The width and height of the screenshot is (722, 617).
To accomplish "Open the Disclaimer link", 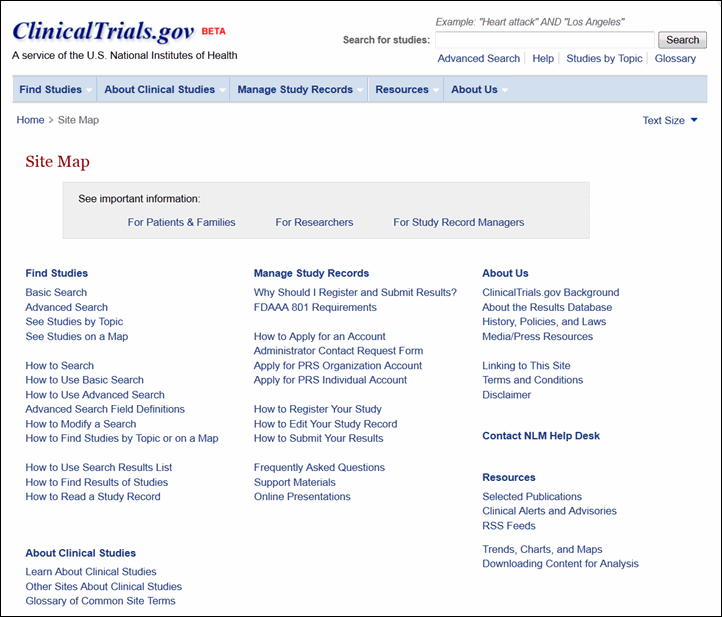I will coord(507,395).
